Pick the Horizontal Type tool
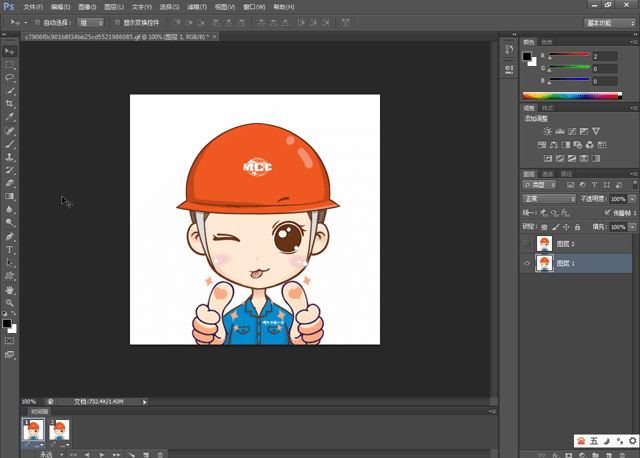The height and width of the screenshot is (458, 640). [x=10, y=249]
